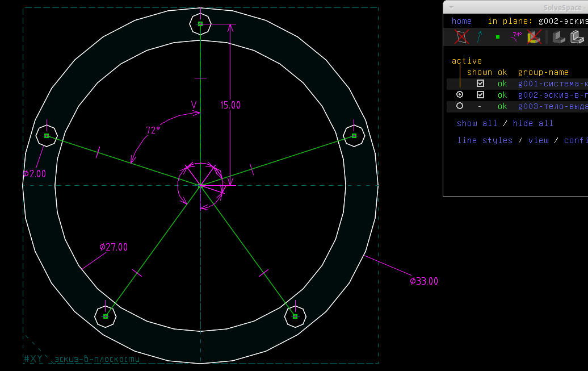
Task: Select the V vertical constraint label
Action: pos(194,105)
